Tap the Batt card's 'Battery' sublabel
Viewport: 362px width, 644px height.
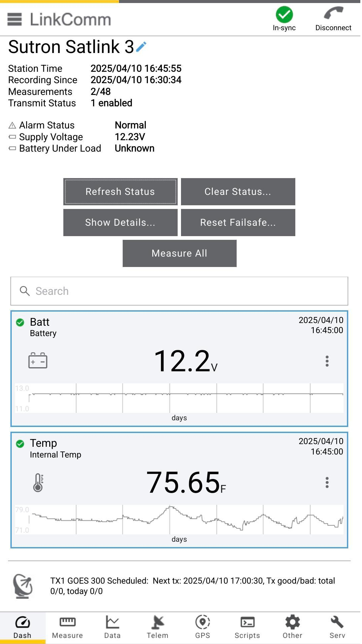coord(43,333)
